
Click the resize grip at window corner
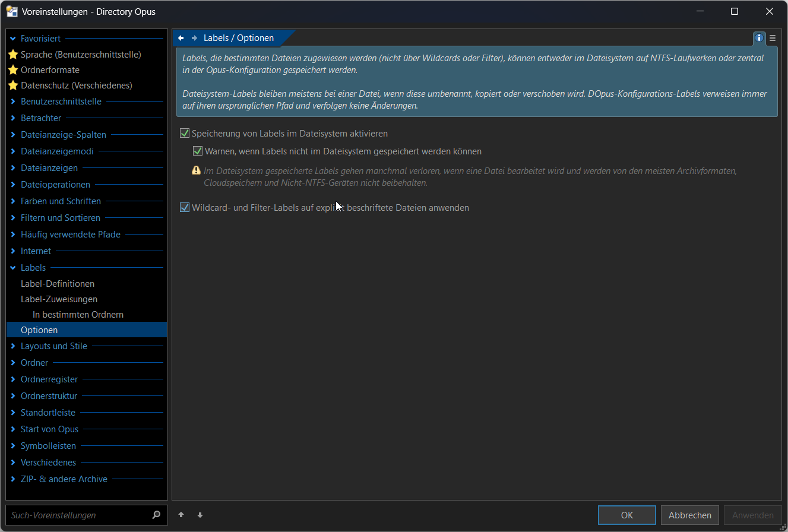tap(783, 527)
